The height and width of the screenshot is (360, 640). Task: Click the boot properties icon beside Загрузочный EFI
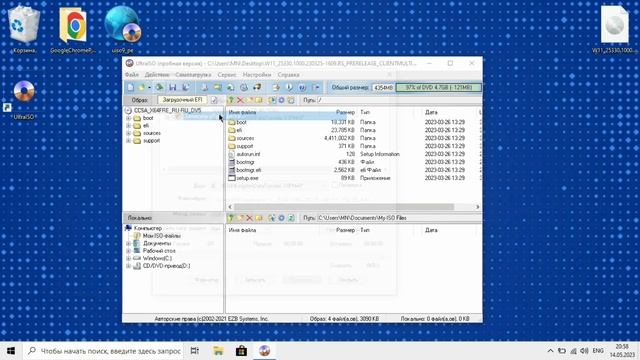click(214, 100)
